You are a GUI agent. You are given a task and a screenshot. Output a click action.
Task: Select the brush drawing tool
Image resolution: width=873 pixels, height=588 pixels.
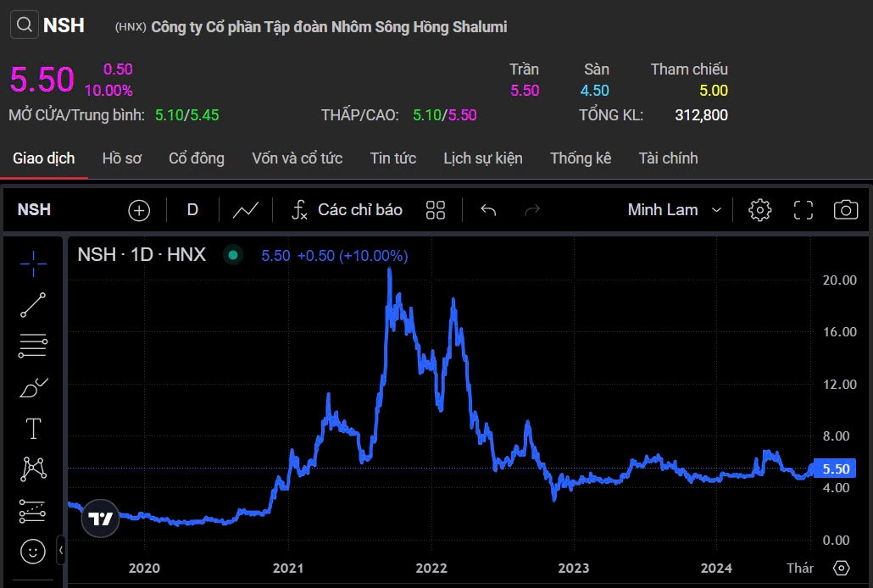pos(33,387)
